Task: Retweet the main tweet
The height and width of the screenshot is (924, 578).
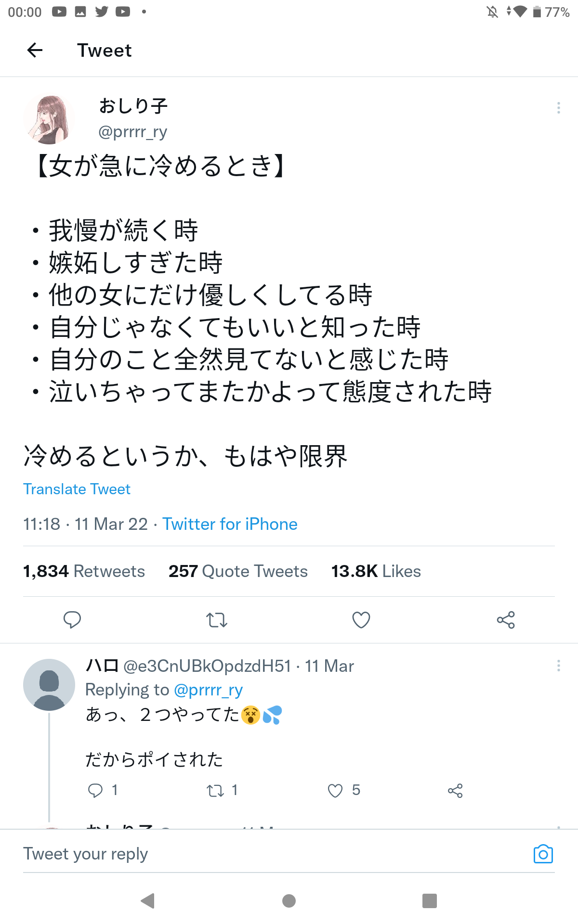Action: point(217,620)
